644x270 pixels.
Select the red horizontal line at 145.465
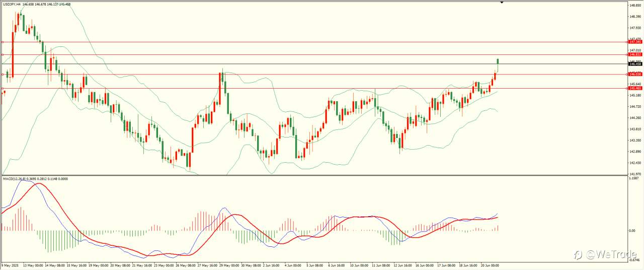point(314,88)
